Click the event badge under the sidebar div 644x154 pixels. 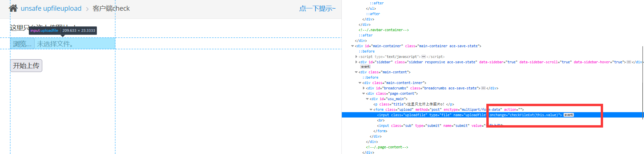[x=365, y=67]
